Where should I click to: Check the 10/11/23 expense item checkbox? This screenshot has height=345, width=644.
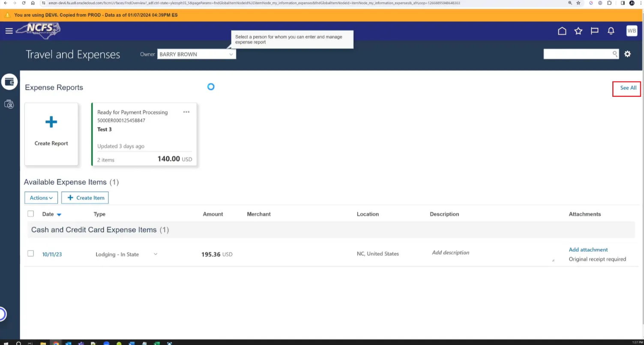click(x=30, y=254)
